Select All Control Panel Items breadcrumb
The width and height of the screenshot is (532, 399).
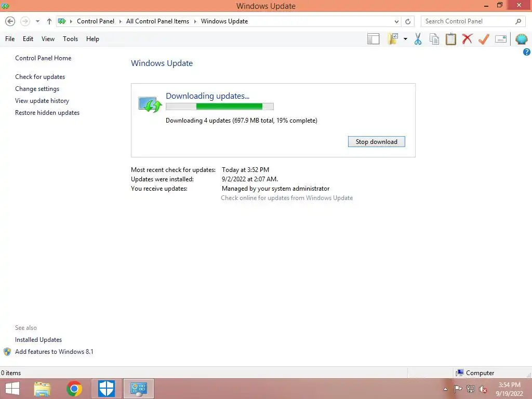[158, 21]
